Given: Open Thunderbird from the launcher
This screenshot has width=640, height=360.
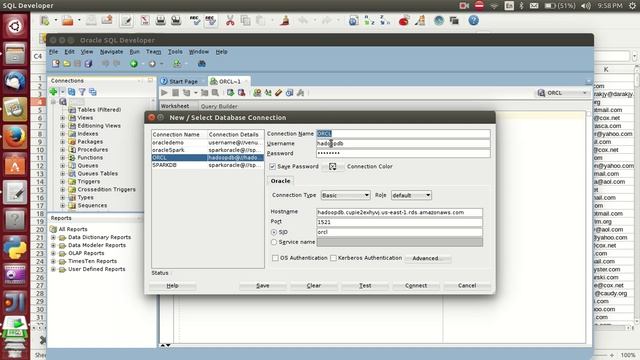Looking at the screenshot, I should pos(15,81).
